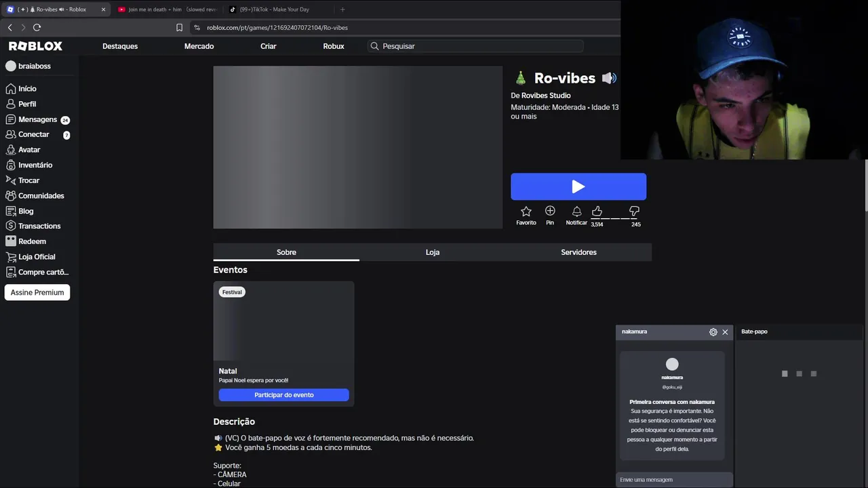Open Redeem in the sidebar
The width and height of the screenshot is (868, 488).
32,241
